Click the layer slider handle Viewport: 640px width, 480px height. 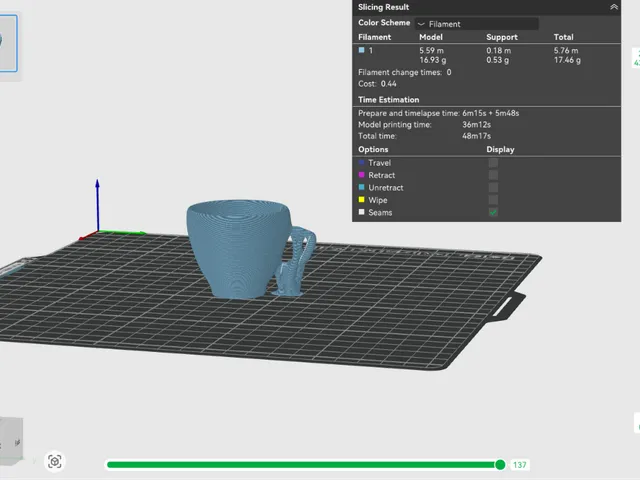click(500, 464)
